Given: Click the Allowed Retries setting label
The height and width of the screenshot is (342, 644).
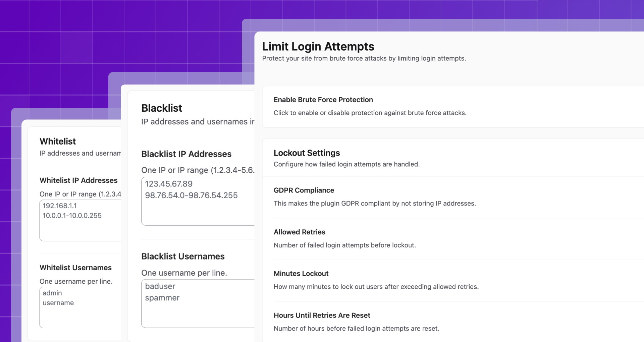Looking at the screenshot, I should click(x=299, y=232).
